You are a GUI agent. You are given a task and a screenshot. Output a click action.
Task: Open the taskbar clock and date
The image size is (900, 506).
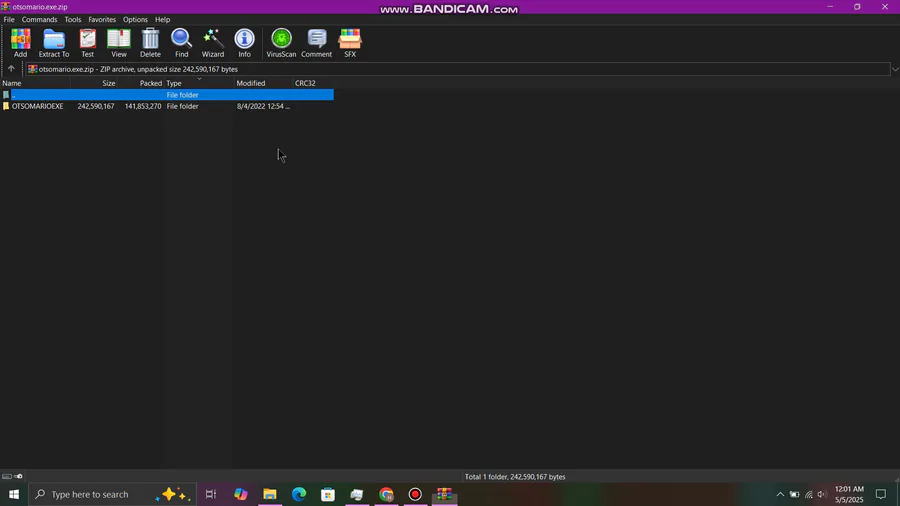click(849, 494)
